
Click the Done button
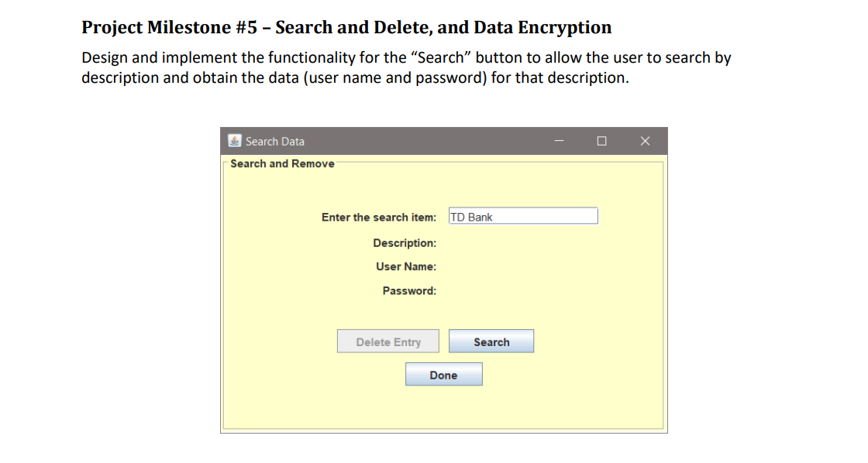[x=443, y=375]
